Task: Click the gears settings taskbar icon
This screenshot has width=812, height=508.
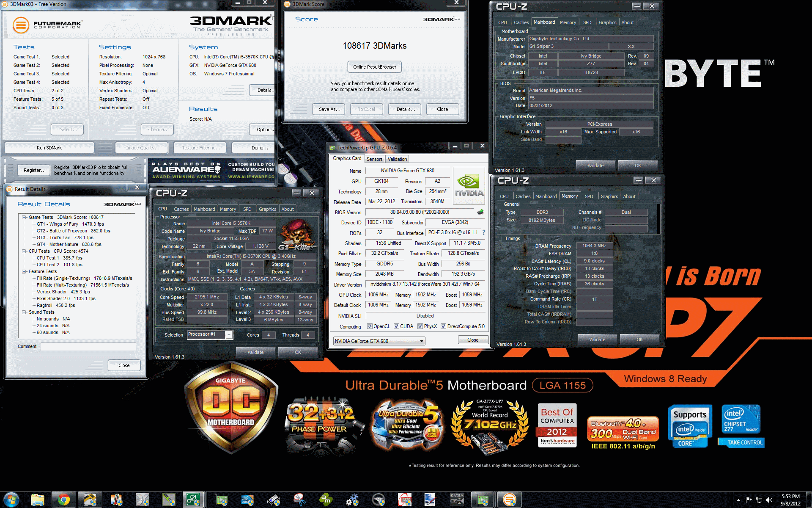Action: pos(352,500)
